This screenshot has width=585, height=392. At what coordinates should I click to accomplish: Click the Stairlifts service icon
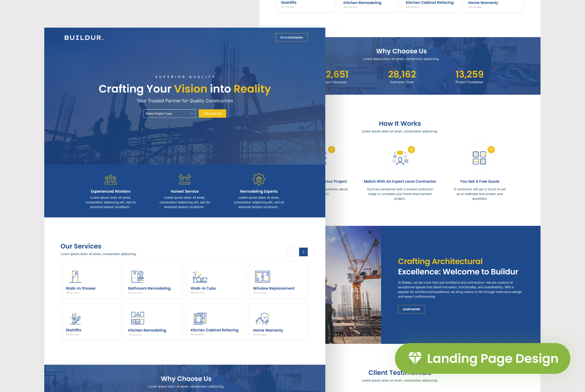click(75, 319)
